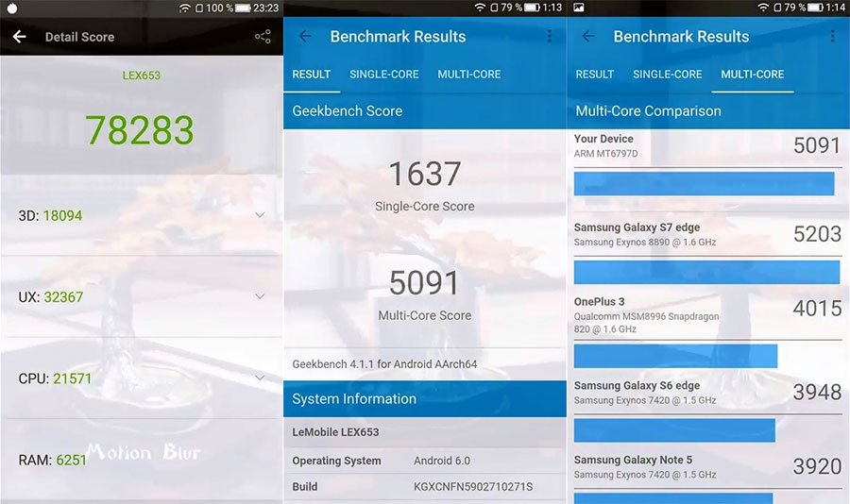The height and width of the screenshot is (504, 850).
Task: Tap Wi-Fi icon in middle status bar
Action: (x=480, y=8)
